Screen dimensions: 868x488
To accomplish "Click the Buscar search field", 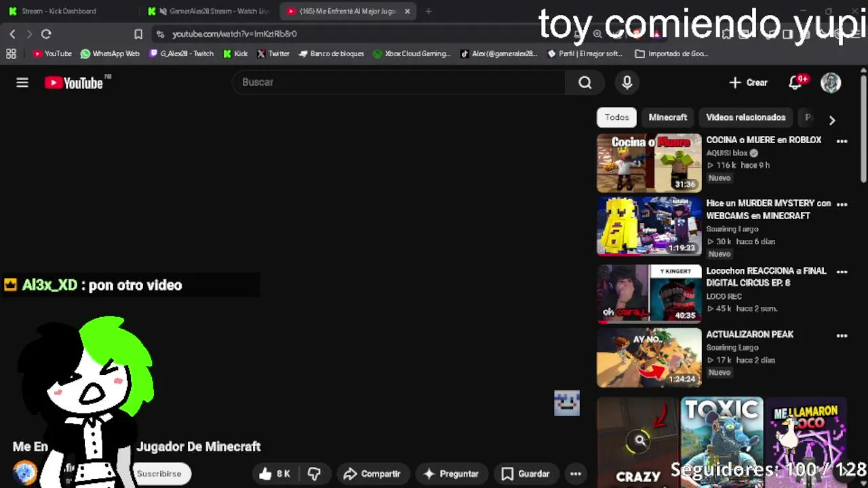I will pyautogui.click(x=399, y=82).
